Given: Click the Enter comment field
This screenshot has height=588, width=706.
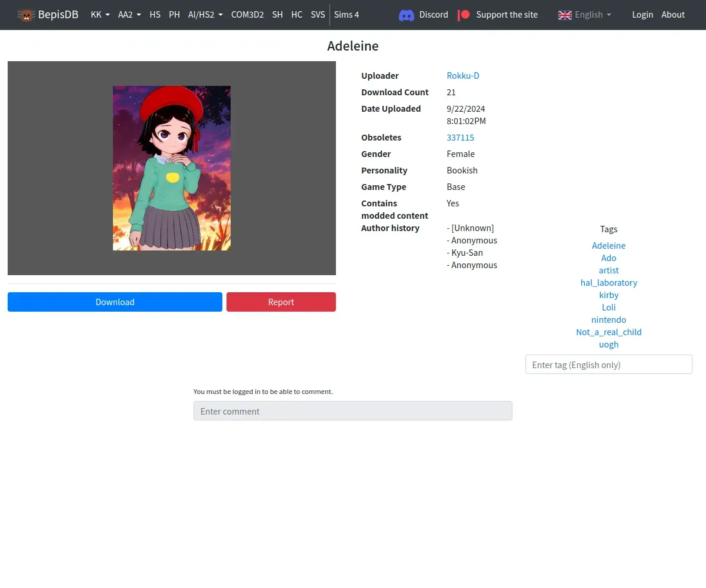Looking at the screenshot, I should click(x=353, y=410).
